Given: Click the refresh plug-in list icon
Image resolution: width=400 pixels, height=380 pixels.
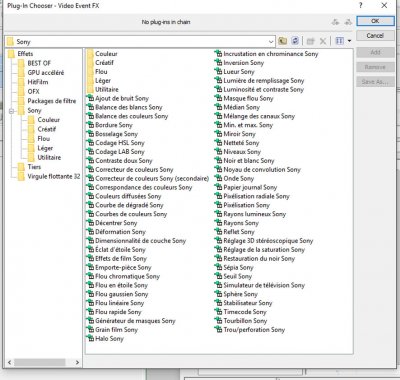Looking at the screenshot, I should click(x=295, y=41).
